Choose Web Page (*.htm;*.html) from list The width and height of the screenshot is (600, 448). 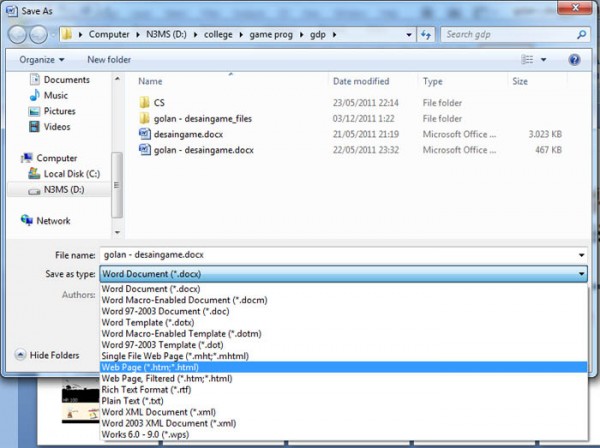coord(150,367)
